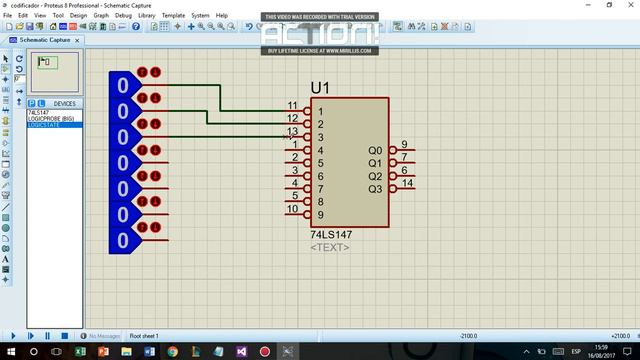Click the Y-mirror vertical flip icon
Screen dimensions: 640x360
point(19,102)
